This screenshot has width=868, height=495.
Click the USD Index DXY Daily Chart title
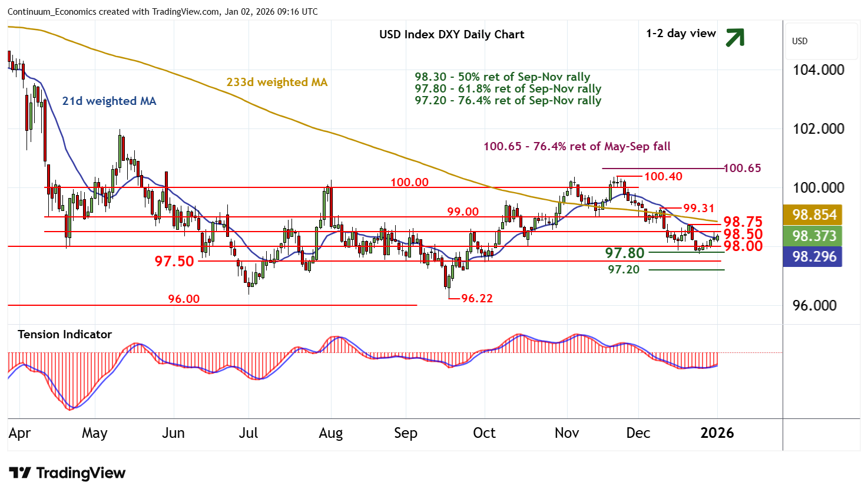click(x=452, y=34)
